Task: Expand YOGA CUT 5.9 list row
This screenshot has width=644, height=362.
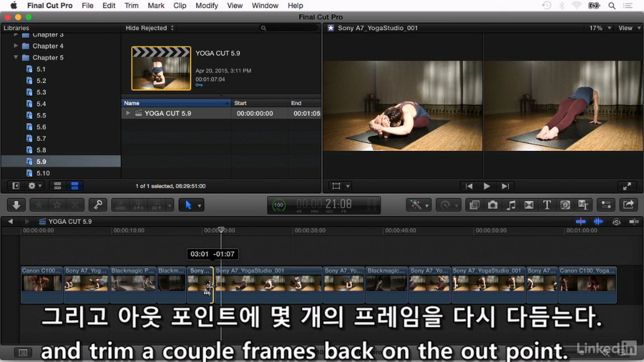Action: 128,113
